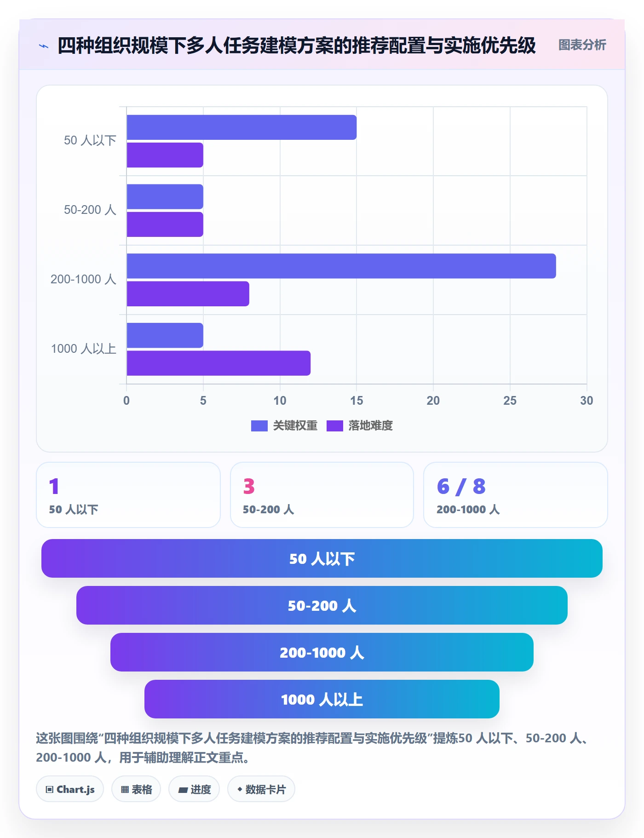644x838 pixels.
Task: Click the chart title heading text
Action: [x=297, y=46]
